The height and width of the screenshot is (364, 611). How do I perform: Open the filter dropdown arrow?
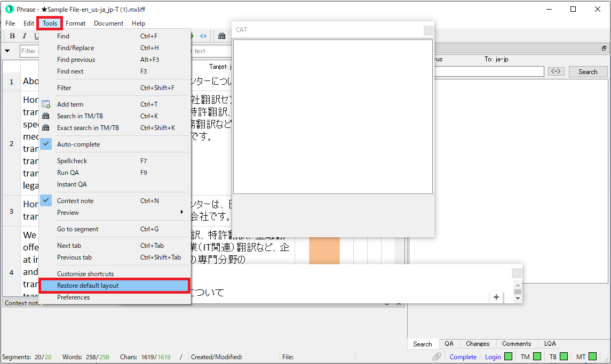[7, 51]
